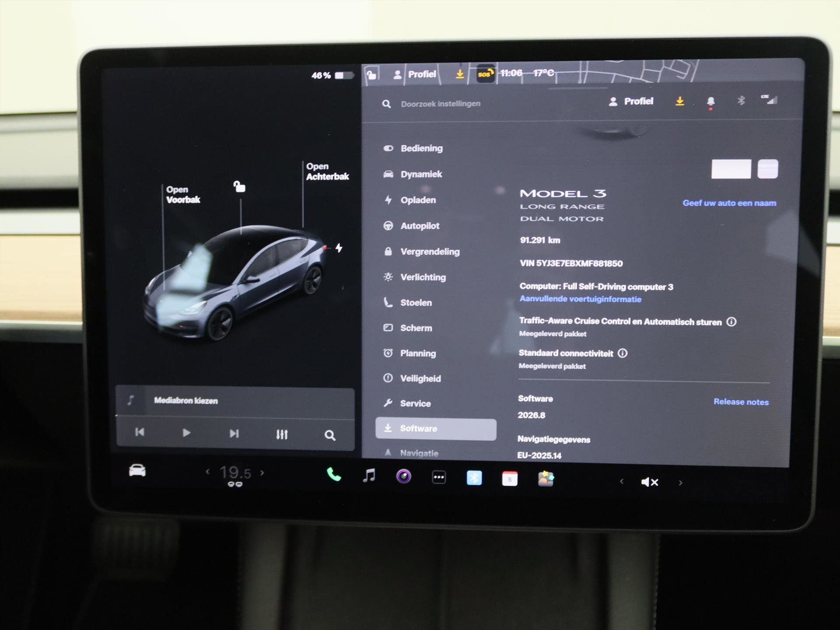840x630 pixels.
Task: Tap the LTE signal strength icon
Action: click(x=769, y=100)
